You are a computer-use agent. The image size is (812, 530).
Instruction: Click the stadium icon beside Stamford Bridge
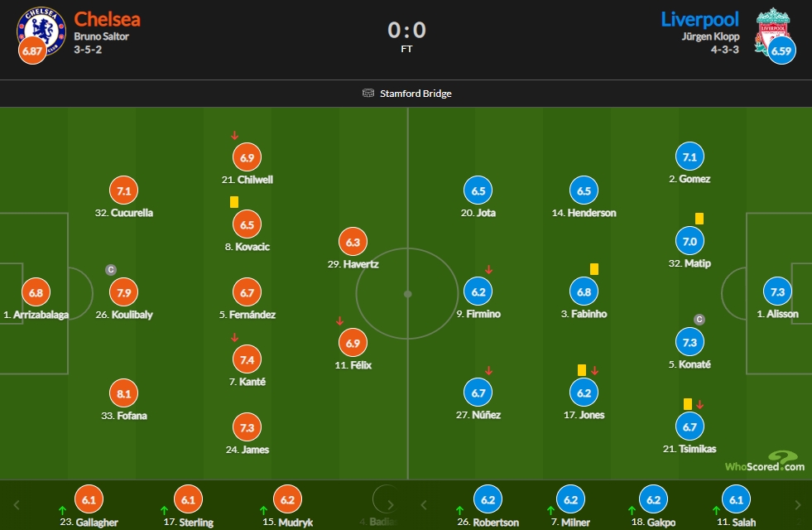[368, 94]
